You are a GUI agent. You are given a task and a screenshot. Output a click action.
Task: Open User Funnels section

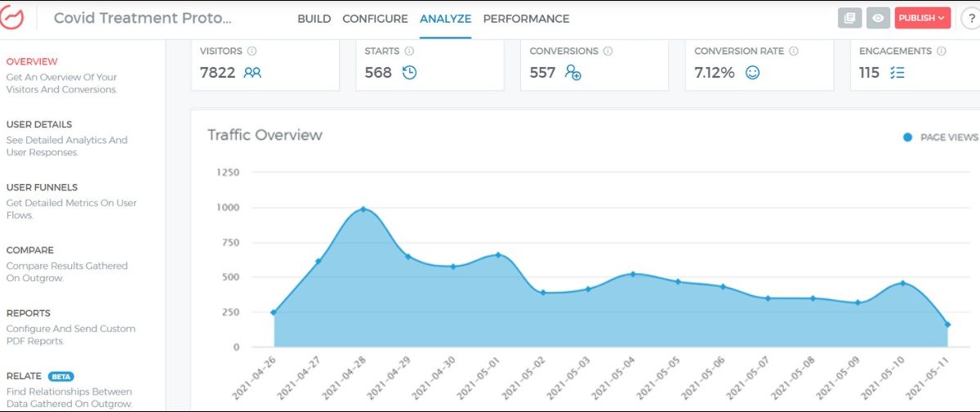coord(42,187)
